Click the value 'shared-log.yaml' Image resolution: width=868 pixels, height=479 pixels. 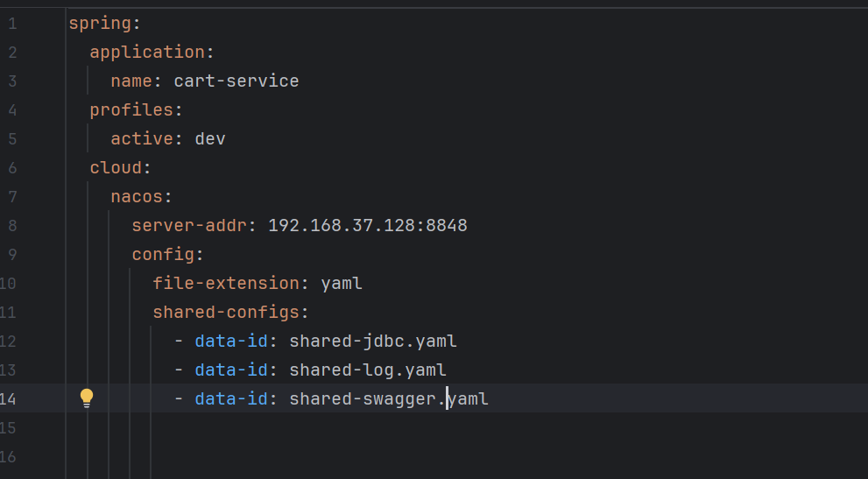coord(368,370)
